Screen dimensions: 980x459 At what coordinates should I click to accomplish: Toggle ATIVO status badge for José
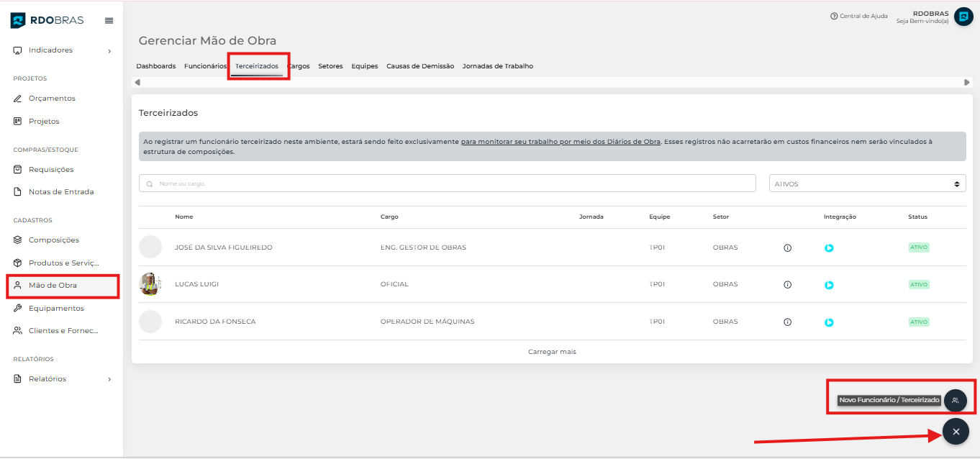(x=919, y=247)
